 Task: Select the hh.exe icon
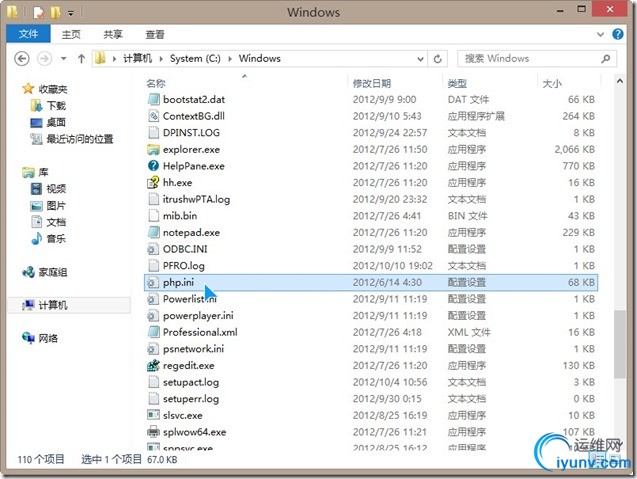click(153, 182)
